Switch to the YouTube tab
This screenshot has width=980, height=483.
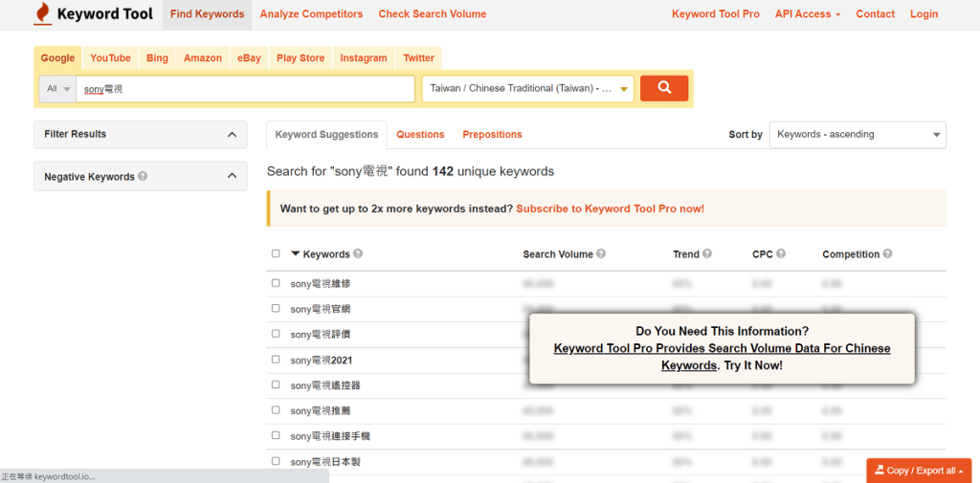[x=111, y=58]
